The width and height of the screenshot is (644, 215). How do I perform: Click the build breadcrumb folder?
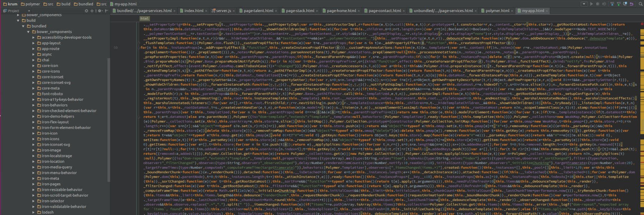click(63, 4)
